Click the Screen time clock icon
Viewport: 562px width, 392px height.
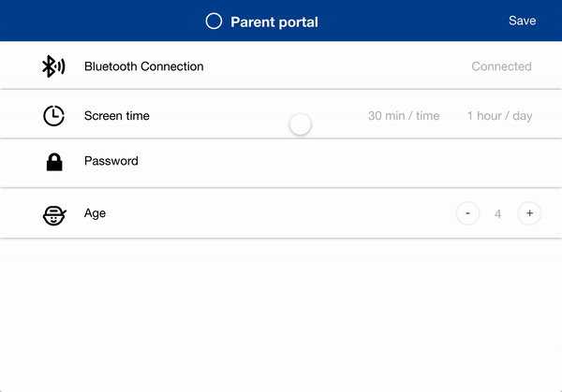coord(54,116)
